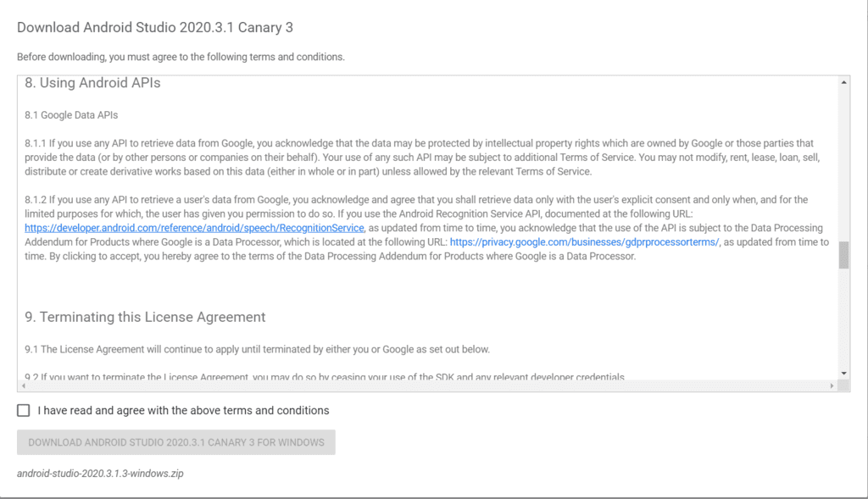Click the 'Before downloading, you must agree' sentence
Image resolution: width=868 pixels, height=499 pixels.
[181, 57]
